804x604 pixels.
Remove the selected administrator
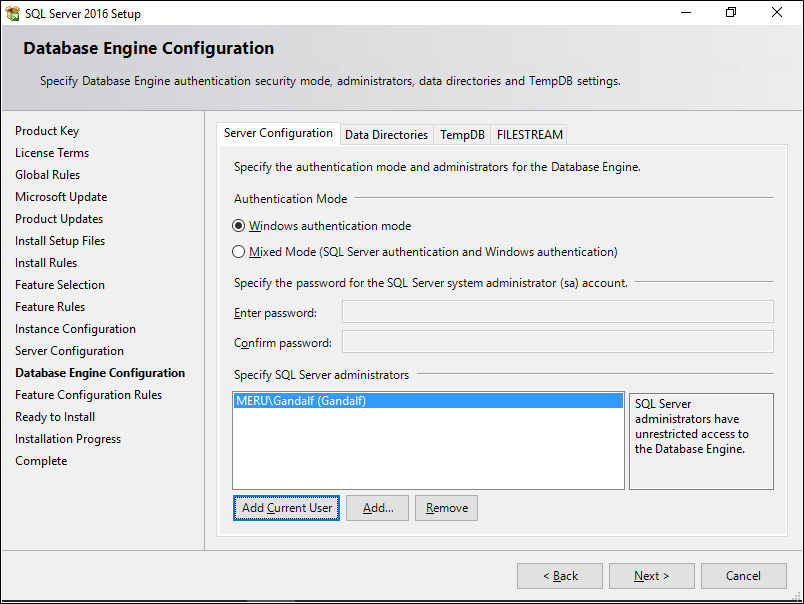click(446, 508)
